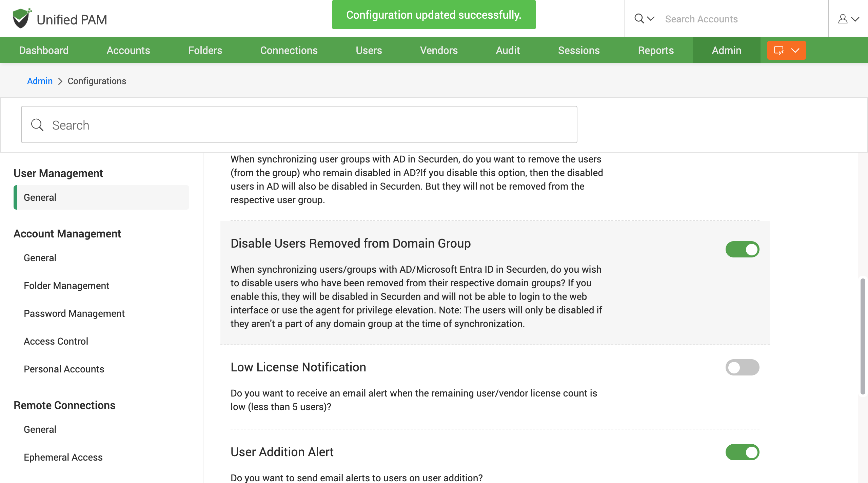Open Ephemeral Access settings

point(63,457)
